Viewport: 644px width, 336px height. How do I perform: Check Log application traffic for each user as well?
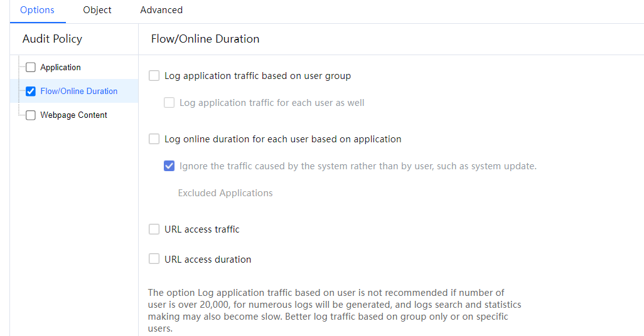pos(169,103)
